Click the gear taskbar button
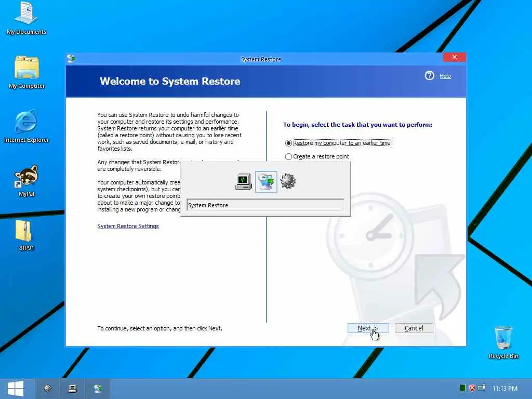The width and height of the screenshot is (532, 399). [48, 389]
